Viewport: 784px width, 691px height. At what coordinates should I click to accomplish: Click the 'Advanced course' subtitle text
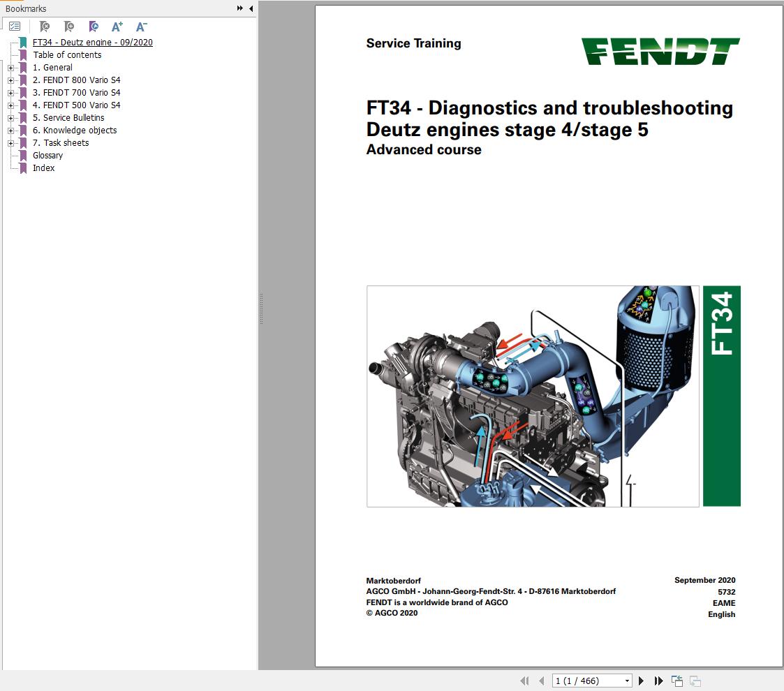424,149
